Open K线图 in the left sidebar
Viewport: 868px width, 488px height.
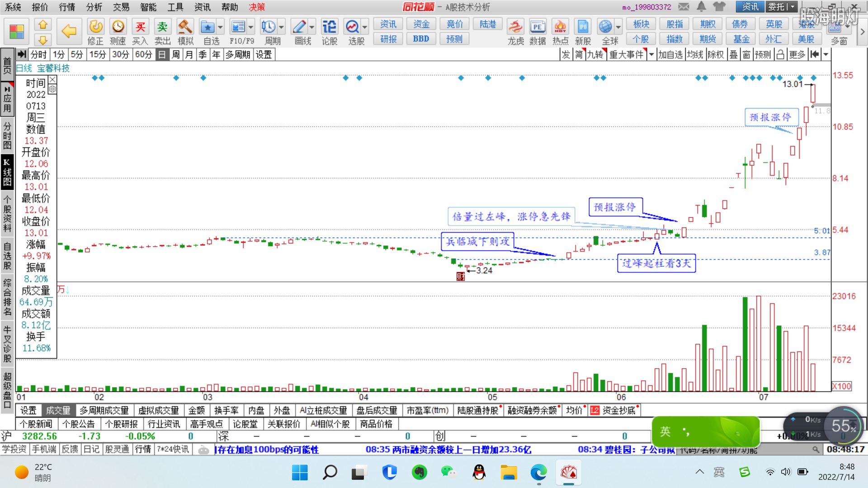pos(7,172)
